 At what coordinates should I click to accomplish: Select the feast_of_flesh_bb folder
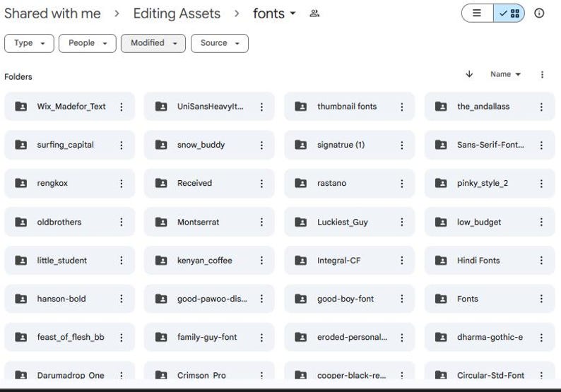tap(70, 338)
